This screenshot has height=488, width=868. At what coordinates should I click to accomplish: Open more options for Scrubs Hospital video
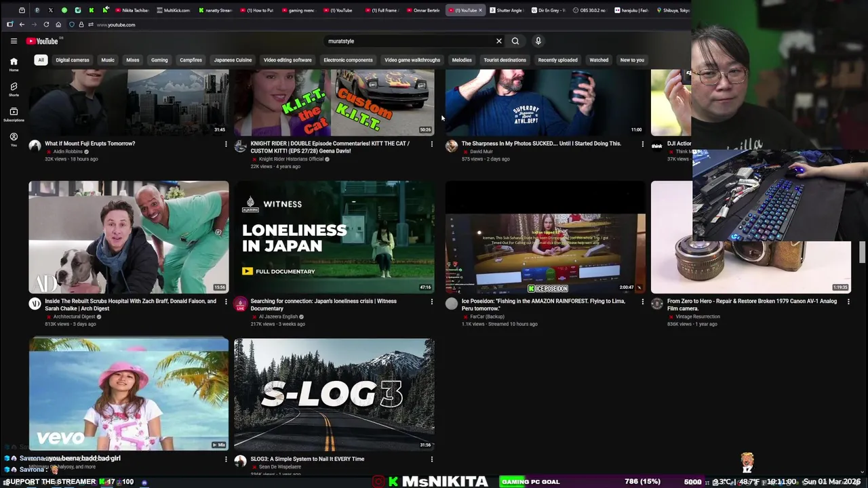click(x=226, y=302)
